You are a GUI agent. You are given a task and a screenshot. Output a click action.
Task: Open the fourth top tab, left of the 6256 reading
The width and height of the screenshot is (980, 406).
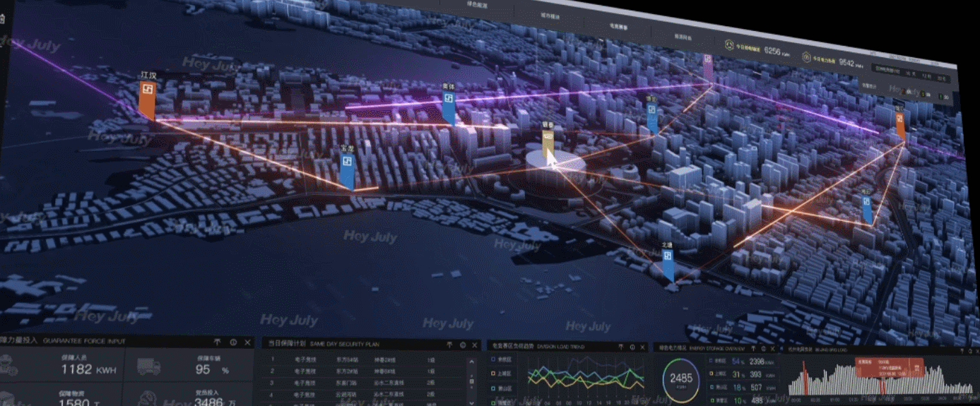click(x=683, y=37)
